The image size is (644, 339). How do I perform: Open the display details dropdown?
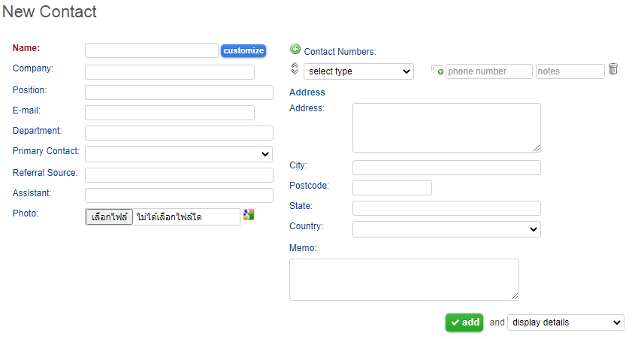(566, 322)
